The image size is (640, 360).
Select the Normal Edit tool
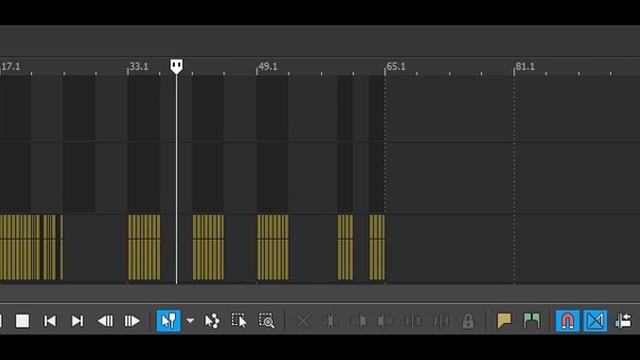pos(169,321)
